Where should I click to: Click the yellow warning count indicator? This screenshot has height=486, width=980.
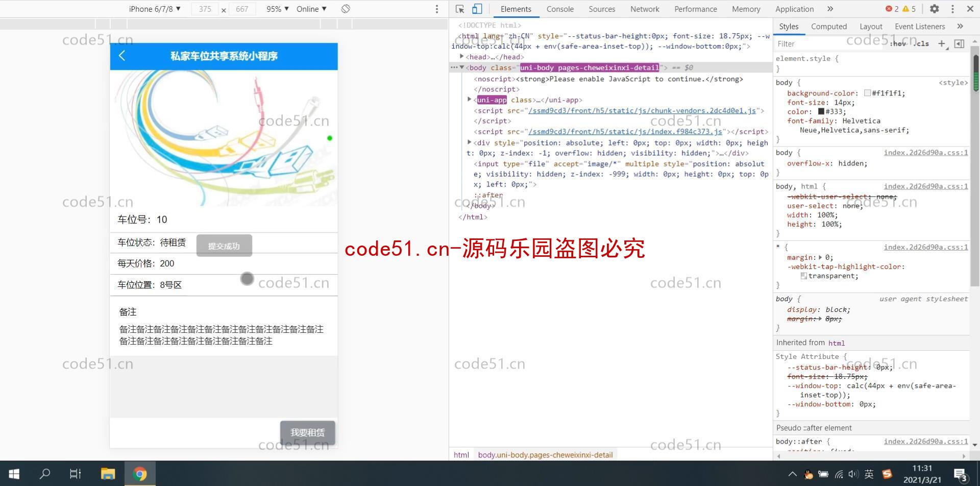[909, 9]
